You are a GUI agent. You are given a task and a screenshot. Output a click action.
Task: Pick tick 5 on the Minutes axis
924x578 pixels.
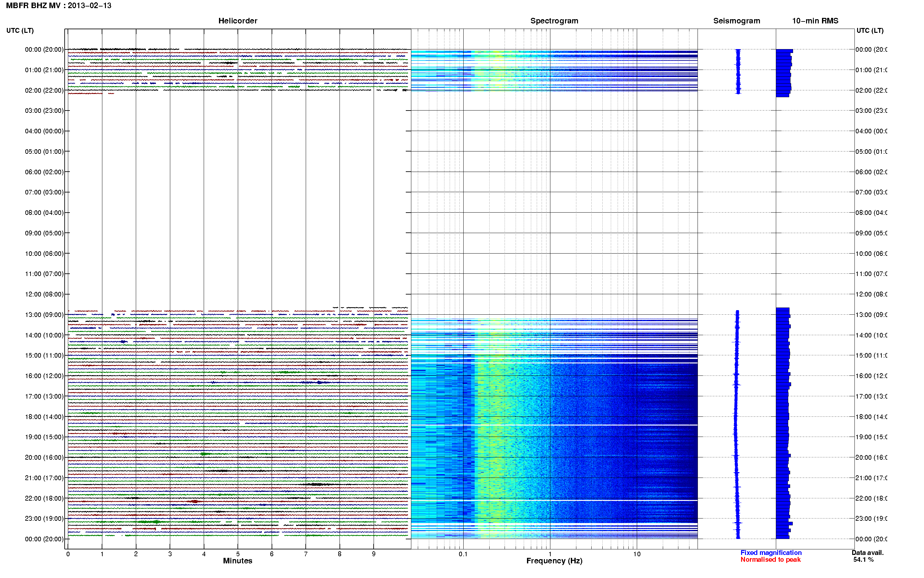(x=238, y=554)
